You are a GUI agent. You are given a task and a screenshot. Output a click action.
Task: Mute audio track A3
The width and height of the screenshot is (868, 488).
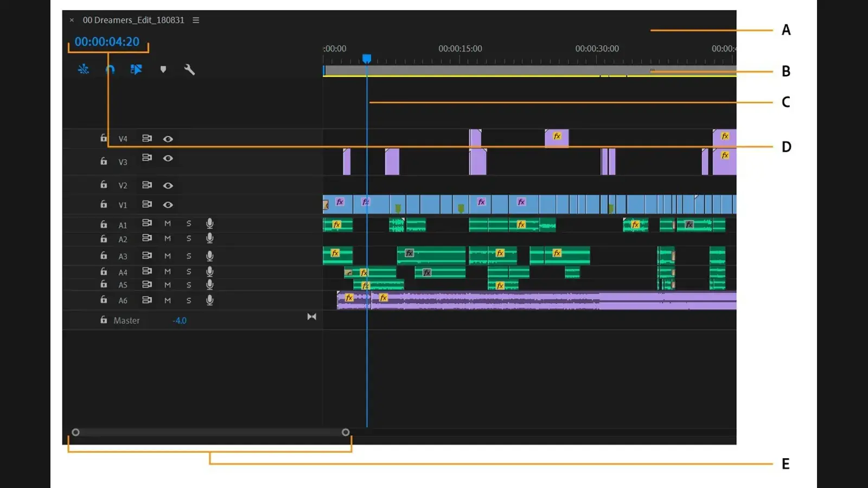click(x=168, y=256)
